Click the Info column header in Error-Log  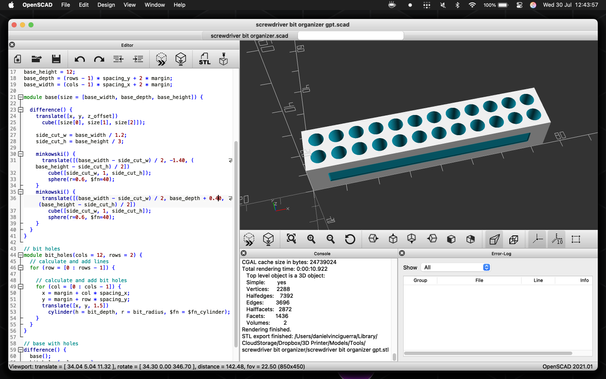(584, 280)
